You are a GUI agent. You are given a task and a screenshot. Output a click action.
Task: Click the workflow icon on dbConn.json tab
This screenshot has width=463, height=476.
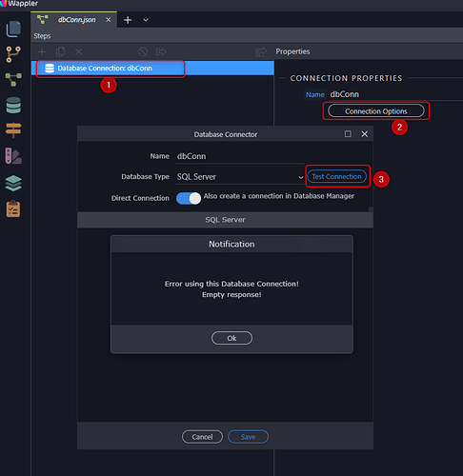click(x=42, y=20)
